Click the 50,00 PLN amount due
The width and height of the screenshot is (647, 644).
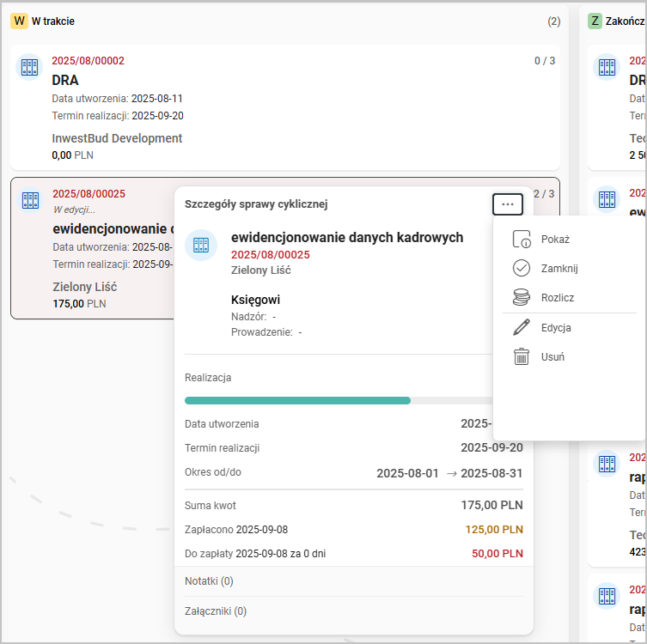tap(497, 554)
